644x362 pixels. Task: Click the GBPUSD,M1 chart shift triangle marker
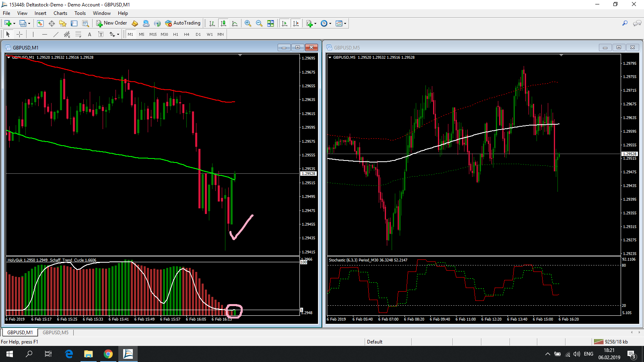pyautogui.click(x=240, y=55)
